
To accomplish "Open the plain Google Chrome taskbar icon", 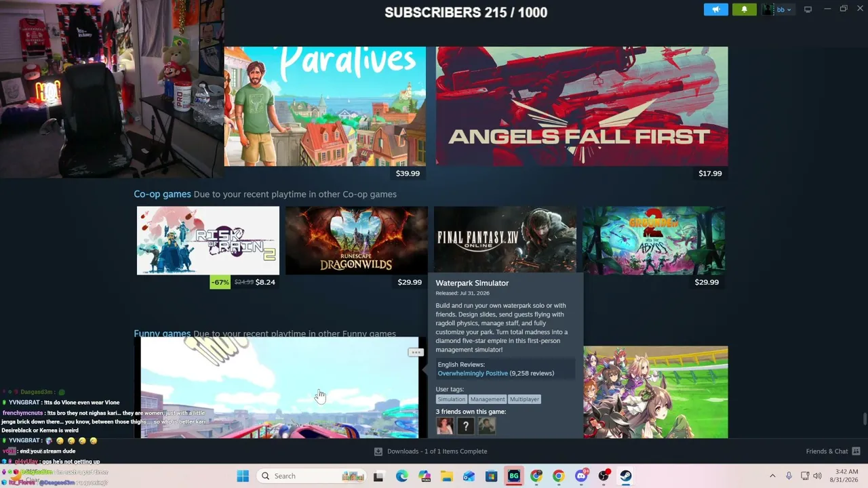I will tap(558, 476).
